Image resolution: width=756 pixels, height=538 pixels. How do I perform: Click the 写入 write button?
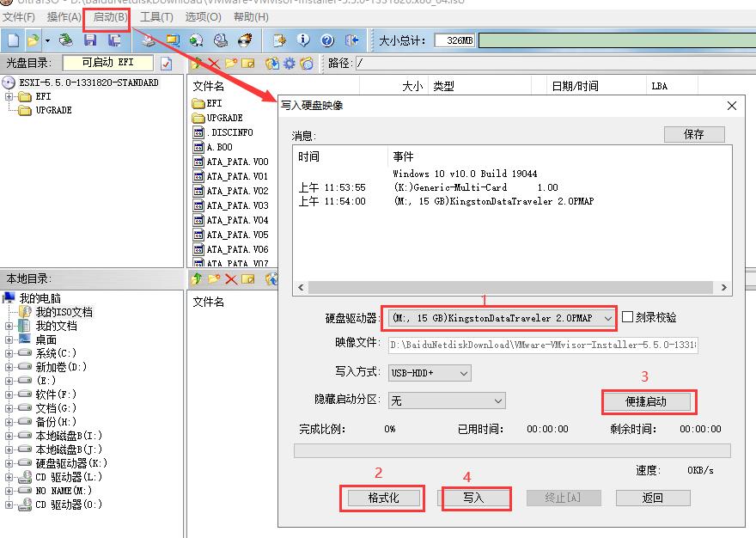click(x=476, y=497)
